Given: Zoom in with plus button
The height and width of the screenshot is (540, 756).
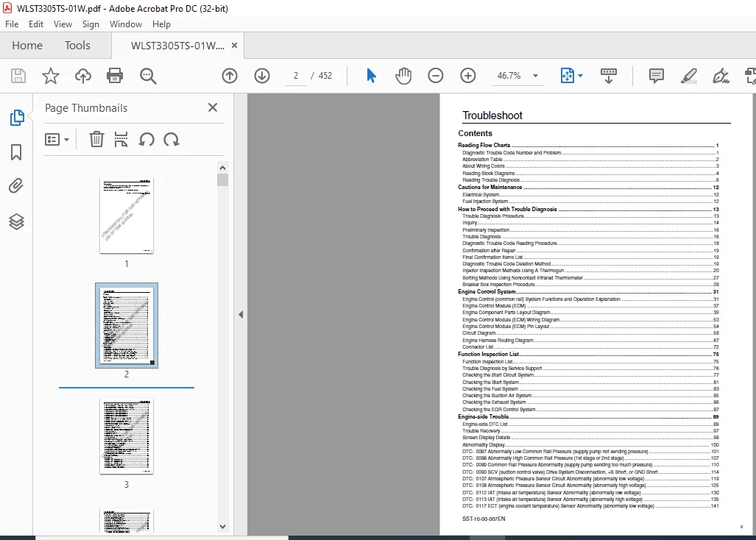Looking at the screenshot, I should (467, 76).
